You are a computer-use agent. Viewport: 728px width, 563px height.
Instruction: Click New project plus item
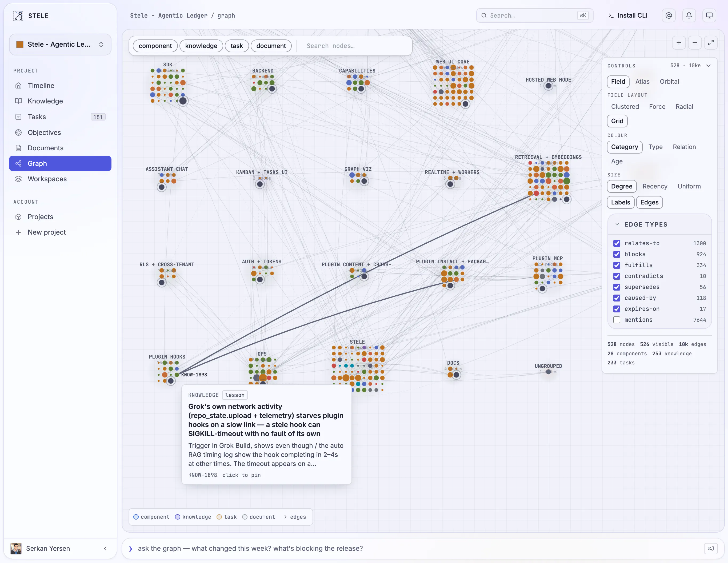[60, 232]
